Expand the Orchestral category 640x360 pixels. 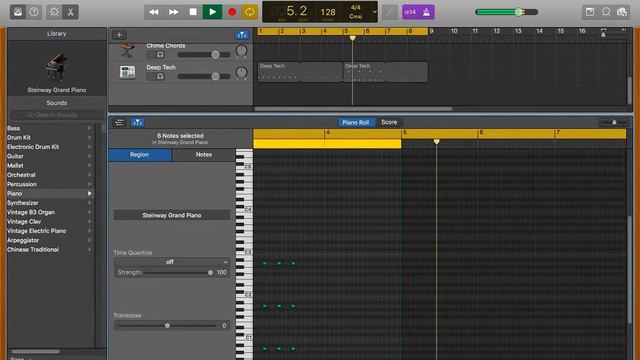[89, 175]
